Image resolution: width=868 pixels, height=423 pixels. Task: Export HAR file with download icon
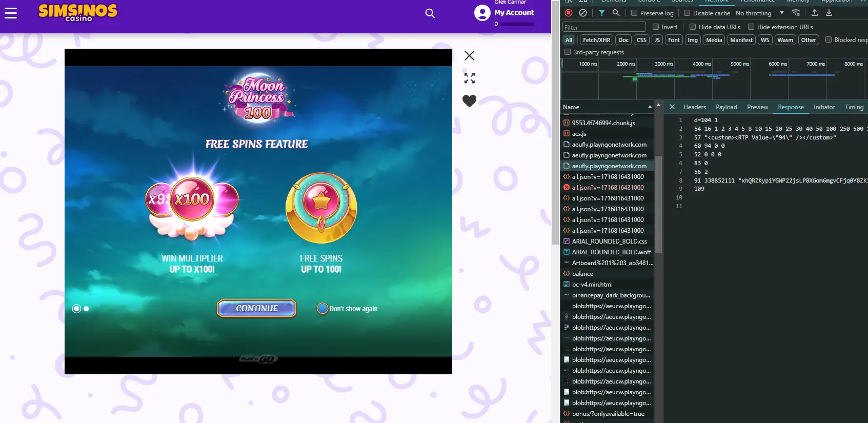pyautogui.click(x=829, y=13)
